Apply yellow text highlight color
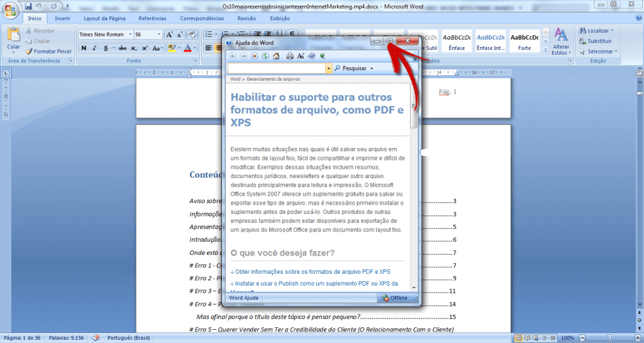This screenshot has width=644, height=343. tap(172, 48)
